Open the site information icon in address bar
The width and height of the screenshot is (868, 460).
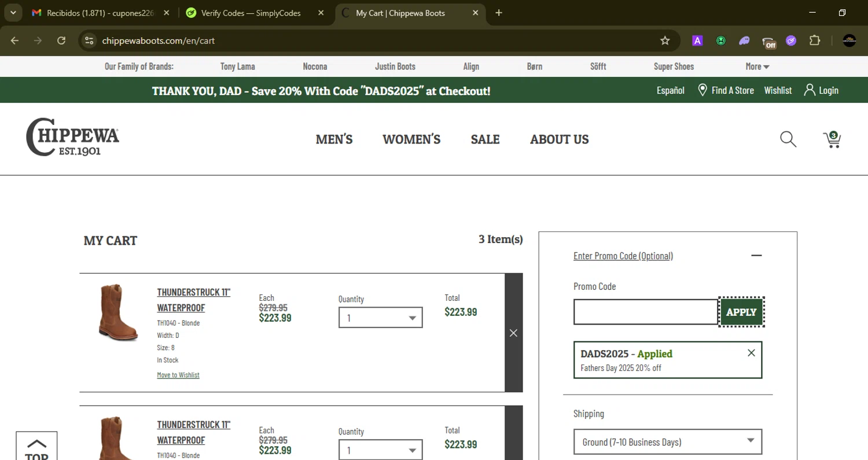pos(89,41)
